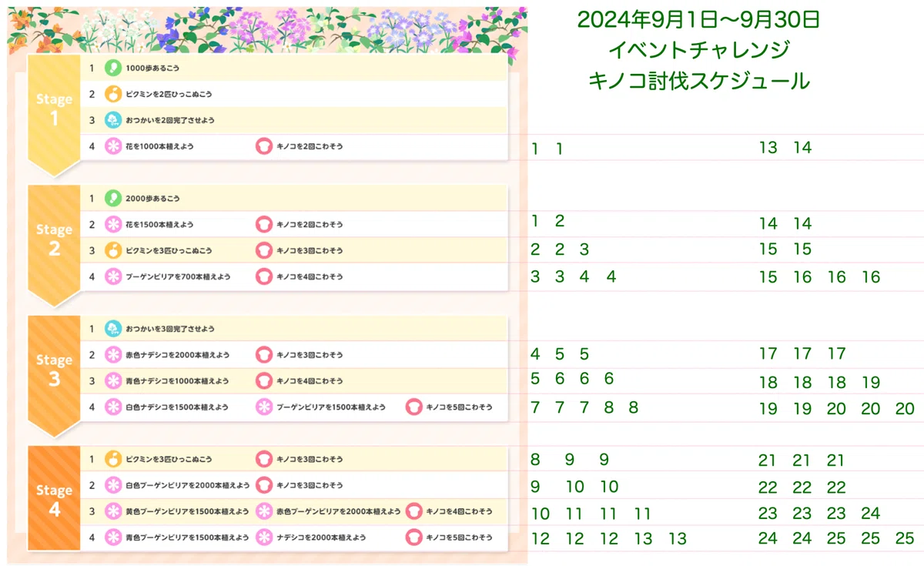Click the task text ナデシコを2000本植えよう
Image resolution: width=924 pixels, height=566 pixels.
[321, 538]
